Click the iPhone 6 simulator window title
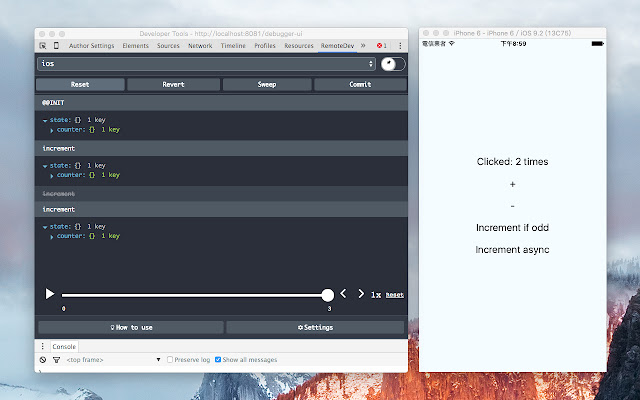 512,33
